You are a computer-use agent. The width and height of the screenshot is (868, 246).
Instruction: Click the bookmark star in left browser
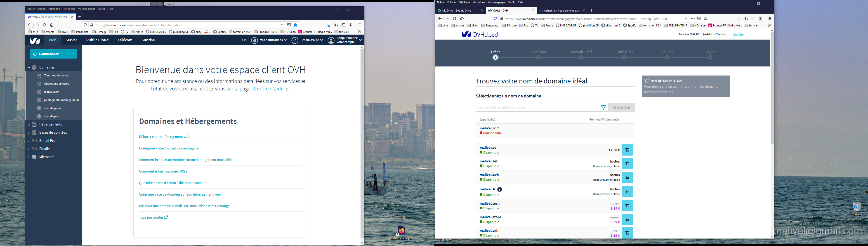[295, 25]
